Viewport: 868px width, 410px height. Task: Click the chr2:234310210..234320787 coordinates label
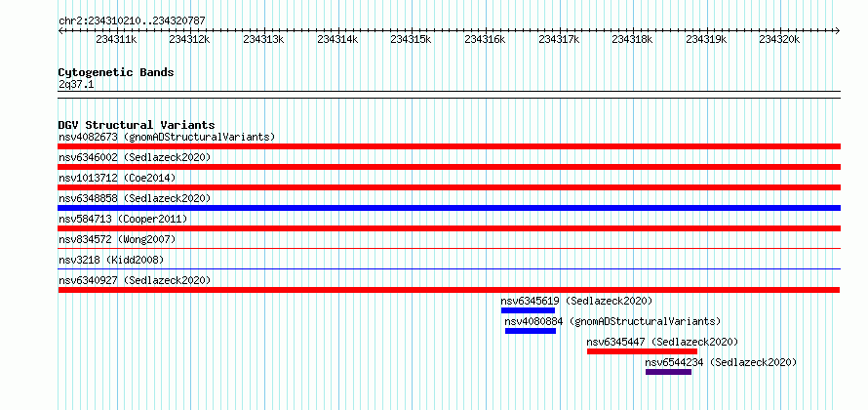[x=132, y=21]
